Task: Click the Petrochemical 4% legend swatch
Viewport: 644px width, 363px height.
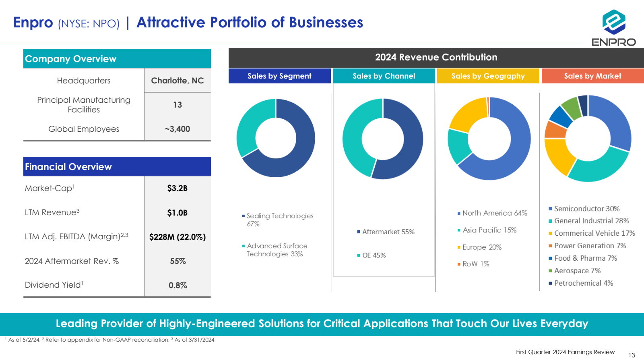Action: tap(550, 283)
